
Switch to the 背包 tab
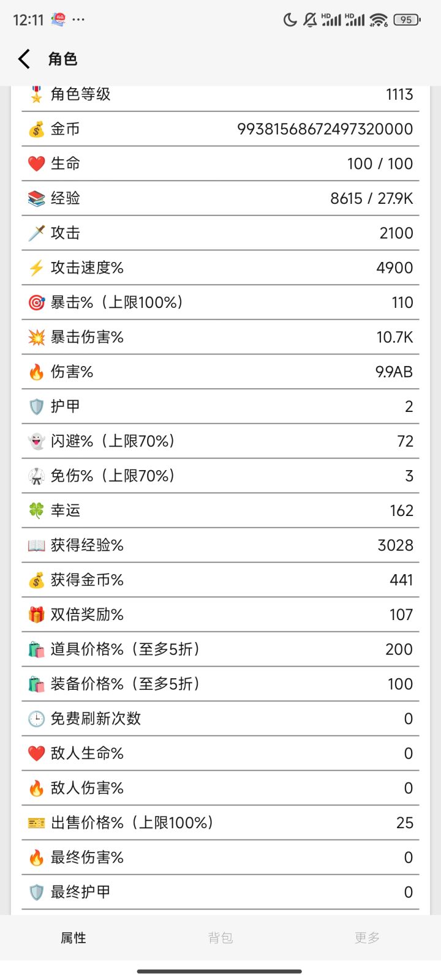coord(221,938)
